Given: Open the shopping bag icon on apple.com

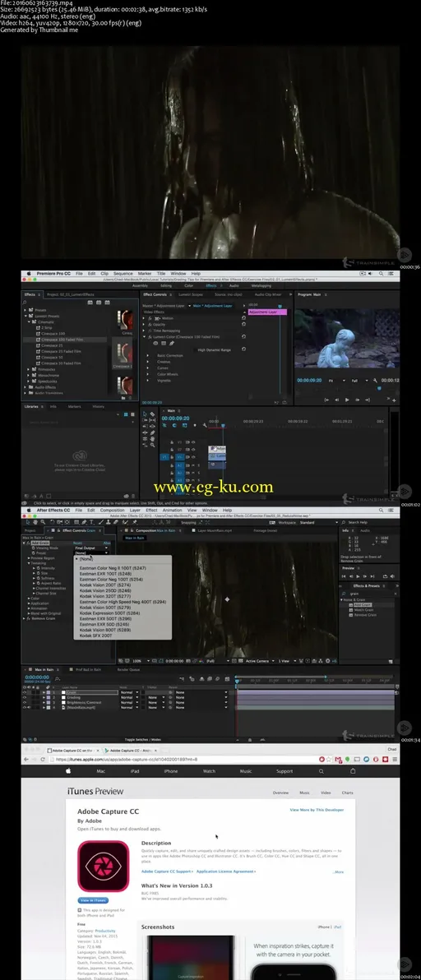Looking at the screenshot, I should [x=352, y=771].
